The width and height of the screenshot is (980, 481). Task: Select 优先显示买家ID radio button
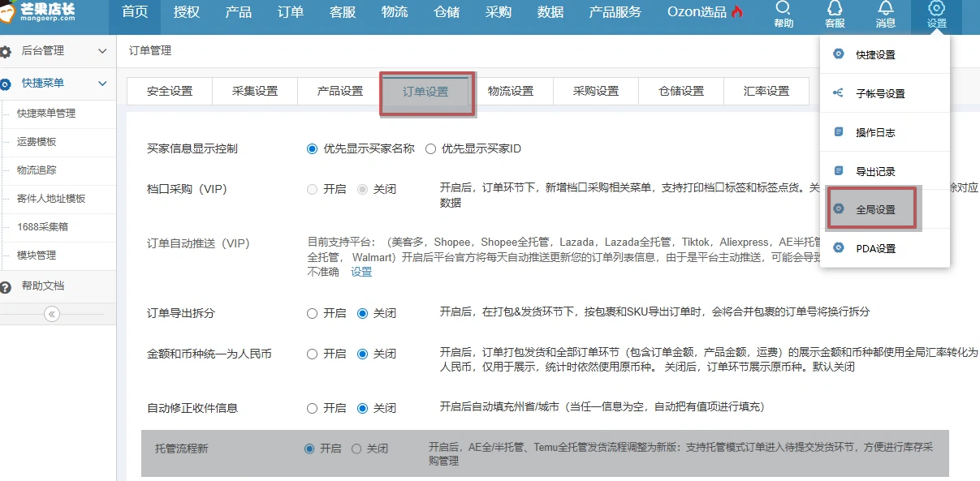coord(430,148)
